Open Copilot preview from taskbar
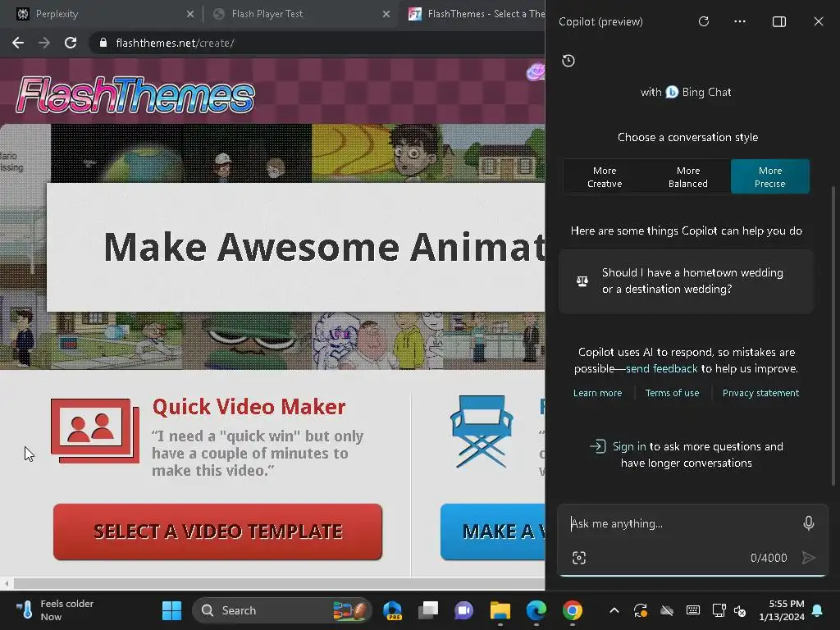 click(393, 610)
